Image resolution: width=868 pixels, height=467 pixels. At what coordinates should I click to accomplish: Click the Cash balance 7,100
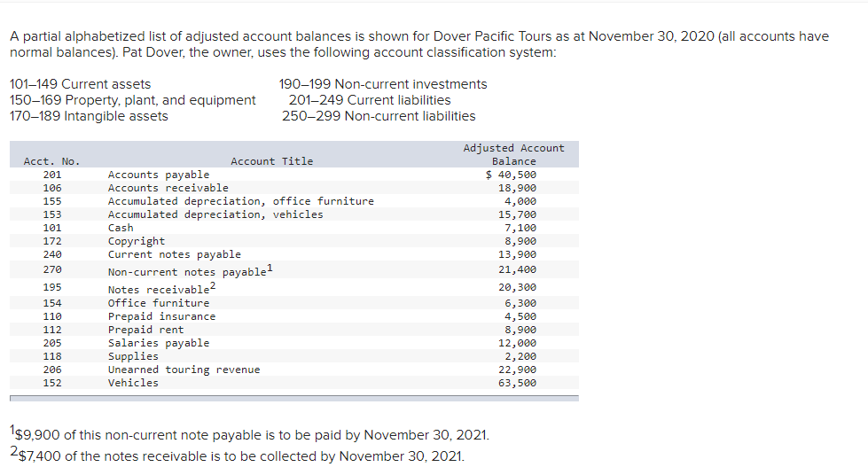(520, 228)
